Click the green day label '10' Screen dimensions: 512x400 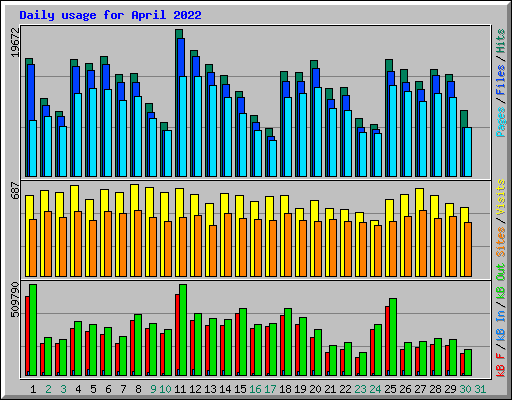(x=165, y=389)
